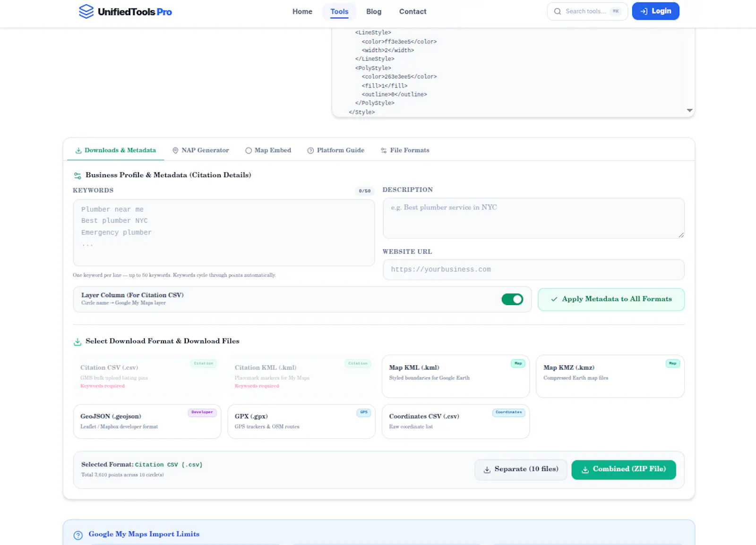Click the download icon beside Select Download Format
Screen dimensions: 756x545
pos(77,342)
